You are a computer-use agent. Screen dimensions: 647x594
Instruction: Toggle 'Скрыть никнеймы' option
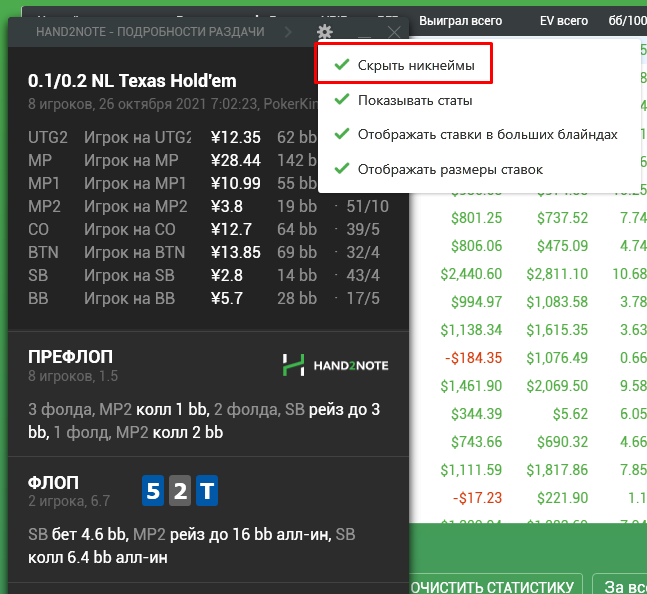(x=404, y=65)
